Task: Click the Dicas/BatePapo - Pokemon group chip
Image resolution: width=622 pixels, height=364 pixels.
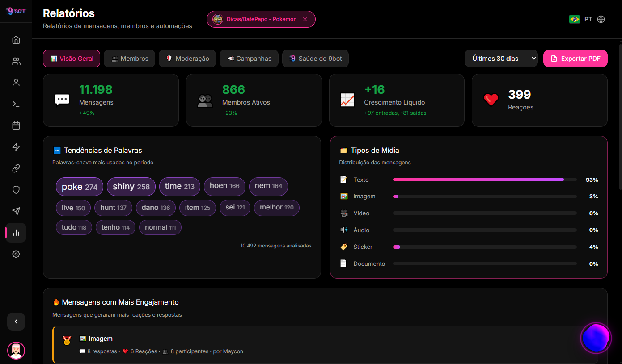Action: 261,19
